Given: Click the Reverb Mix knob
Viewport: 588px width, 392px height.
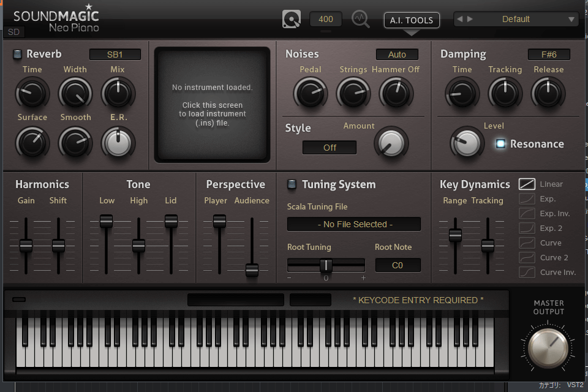Looking at the screenshot, I should pos(118,94).
